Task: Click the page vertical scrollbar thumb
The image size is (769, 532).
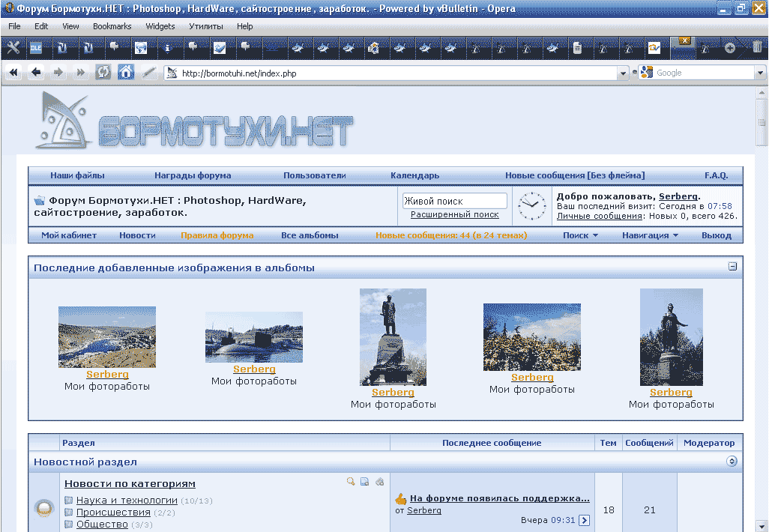Action: 762,122
